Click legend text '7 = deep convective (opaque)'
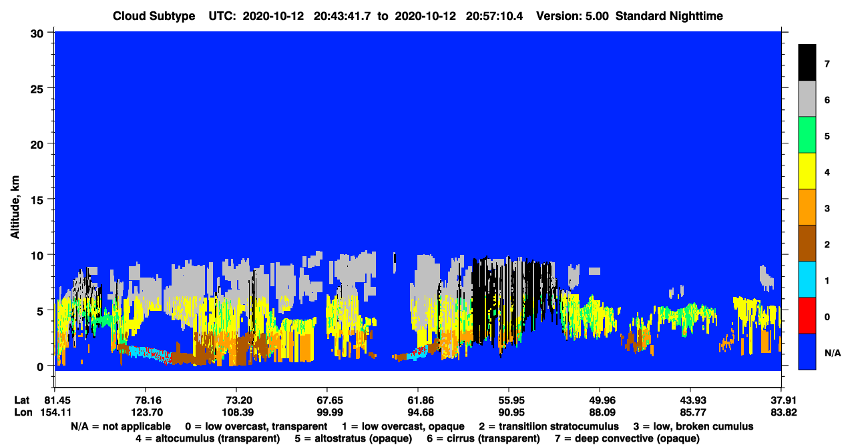The image size is (868, 445). coord(628,438)
